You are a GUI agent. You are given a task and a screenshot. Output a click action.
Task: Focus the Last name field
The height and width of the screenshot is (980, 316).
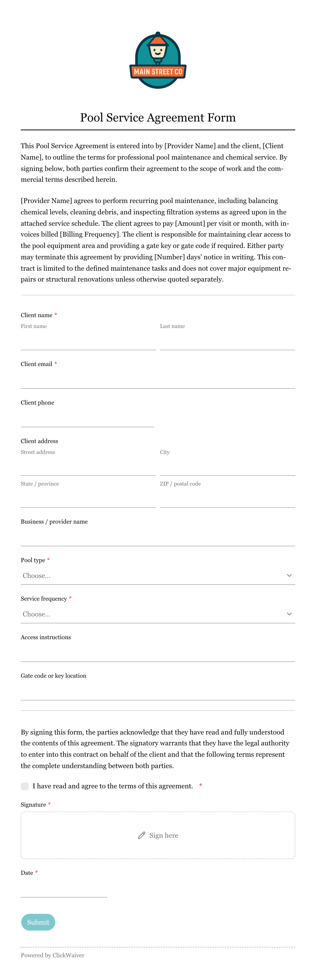tap(227, 341)
